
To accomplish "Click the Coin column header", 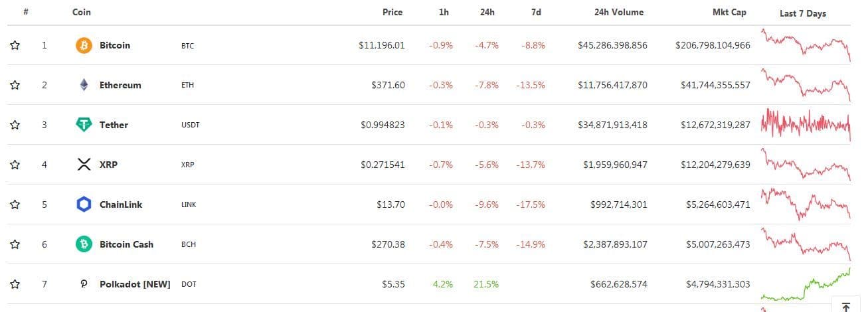I will [82, 12].
